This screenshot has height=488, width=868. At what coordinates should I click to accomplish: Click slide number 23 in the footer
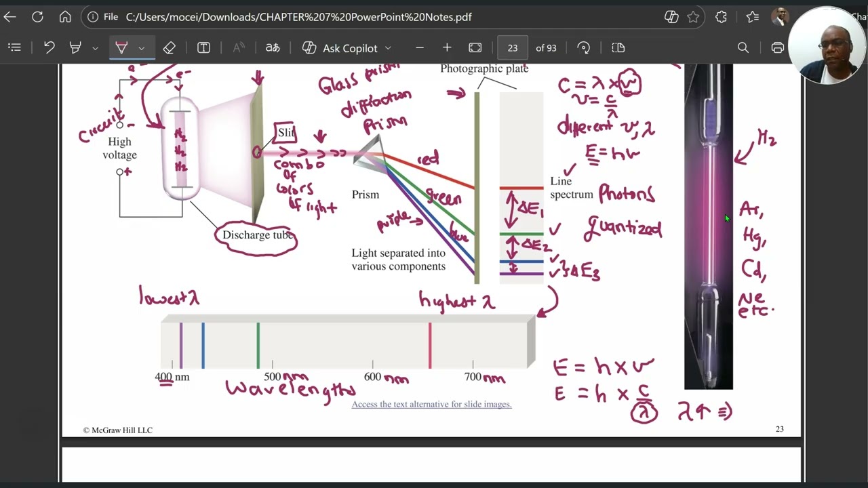click(x=779, y=429)
